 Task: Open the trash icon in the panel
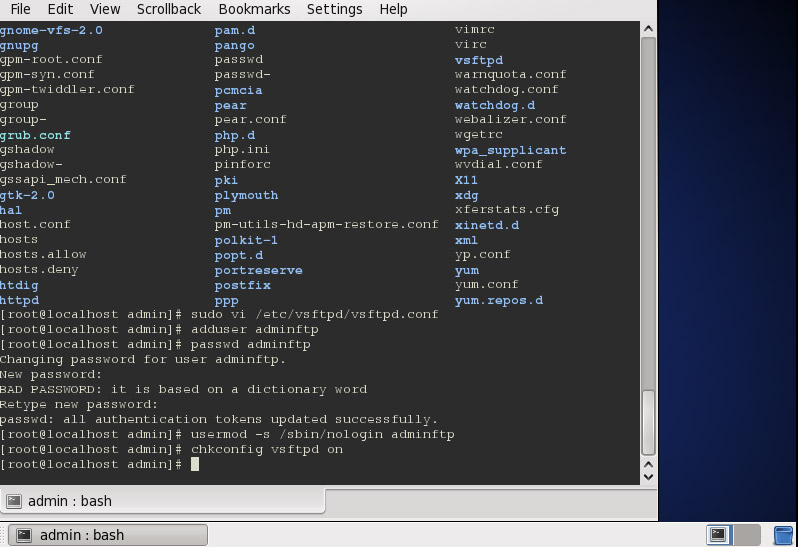click(783, 535)
